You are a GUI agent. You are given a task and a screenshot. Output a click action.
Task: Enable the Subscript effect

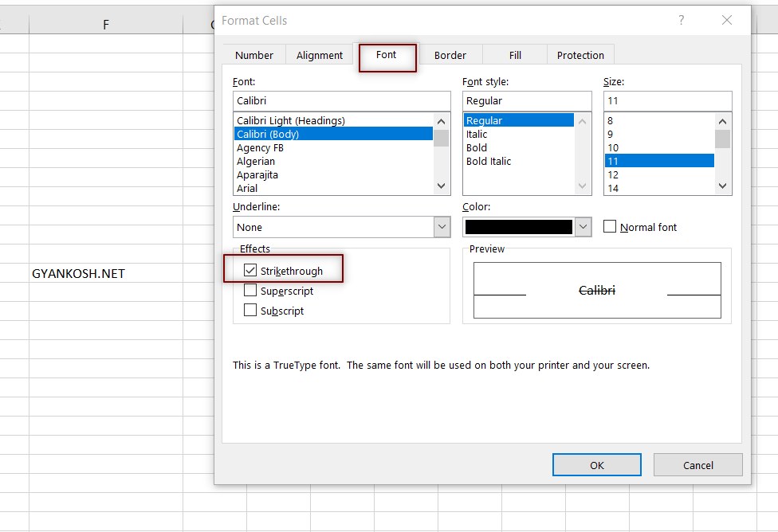pos(250,309)
